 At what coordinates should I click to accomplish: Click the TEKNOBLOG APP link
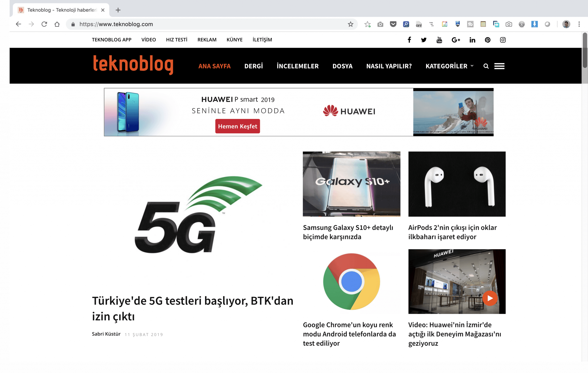[x=111, y=40]
